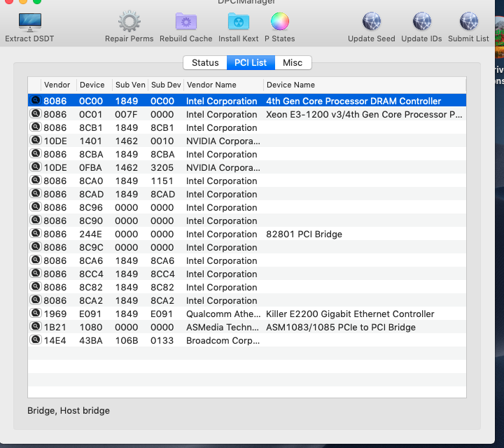This screenshot has width=504, height=448.
Task: Click the magnifier icon on the ASMedia row
Action: point(35,327)
